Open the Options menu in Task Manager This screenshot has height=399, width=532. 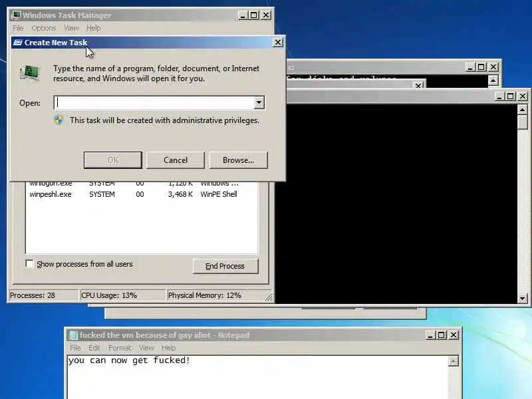coord(44,28)
